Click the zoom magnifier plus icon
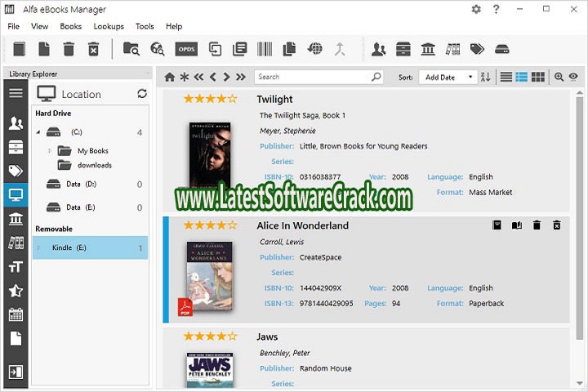Screen dimensions: 588x392 tap(559, 78)
